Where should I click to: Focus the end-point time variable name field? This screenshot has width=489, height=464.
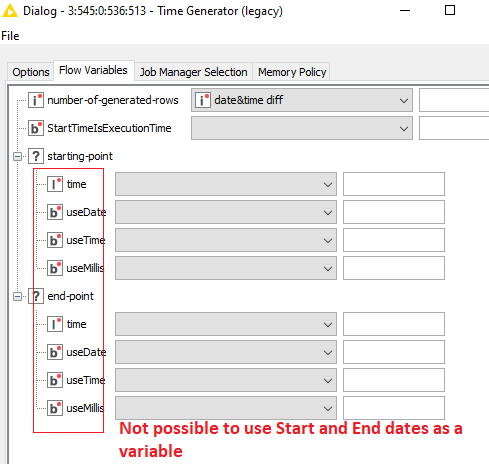pos(394,324)
